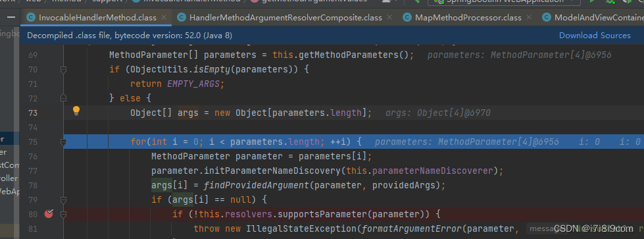Close the MapMethodProcessor.class tab

[529, 17]
